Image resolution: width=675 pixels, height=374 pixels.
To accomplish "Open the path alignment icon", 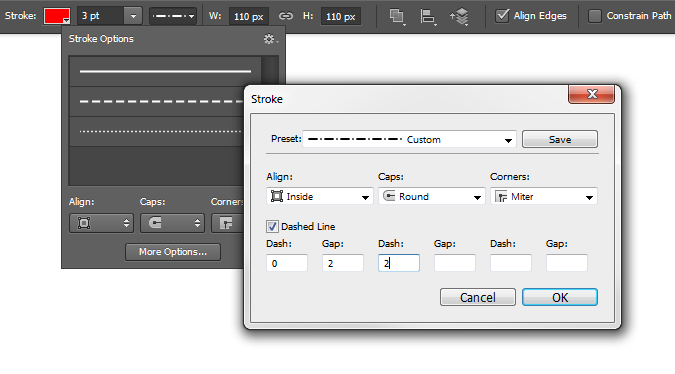I will 427,17.
